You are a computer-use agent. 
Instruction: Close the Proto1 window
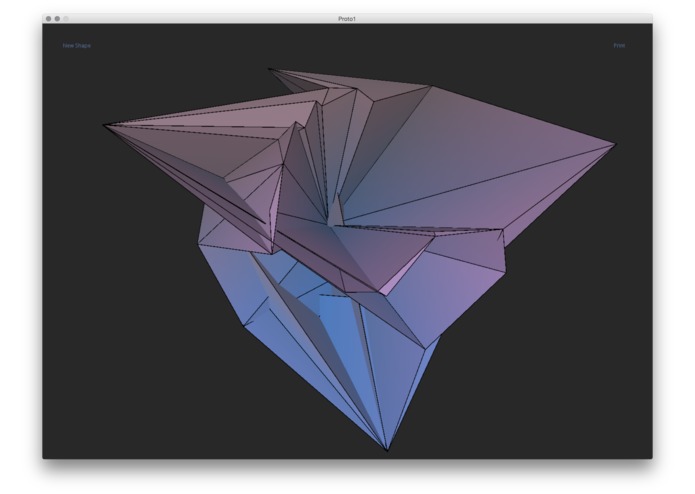[x=49, y=19]
